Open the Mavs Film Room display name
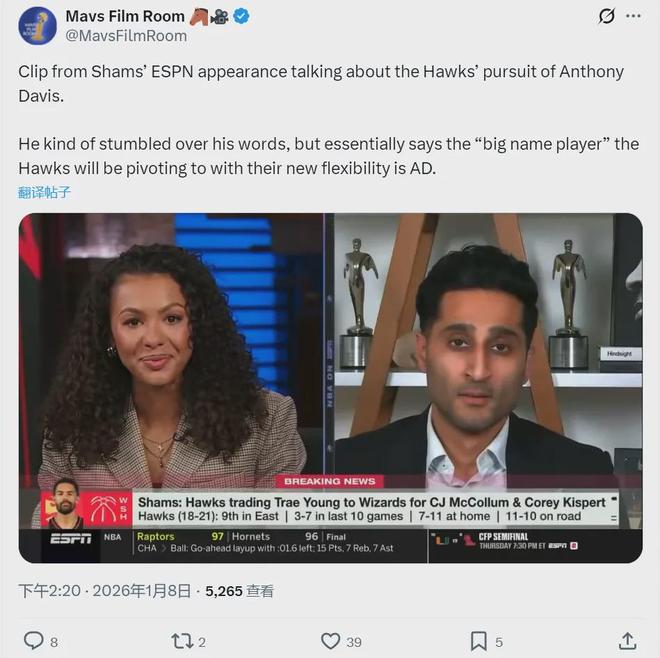Viewport: 660px width, 658px height. click(125, 16)
